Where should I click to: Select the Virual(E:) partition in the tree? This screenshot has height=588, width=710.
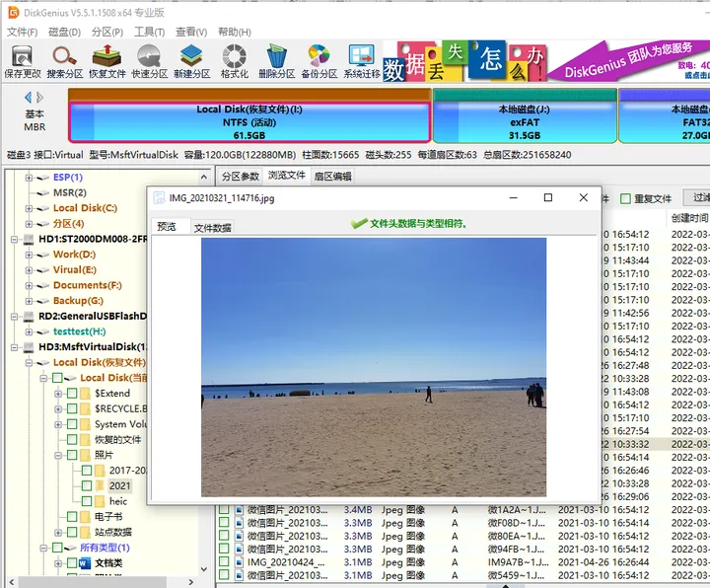pyautogui.click(x=74, y=270)
